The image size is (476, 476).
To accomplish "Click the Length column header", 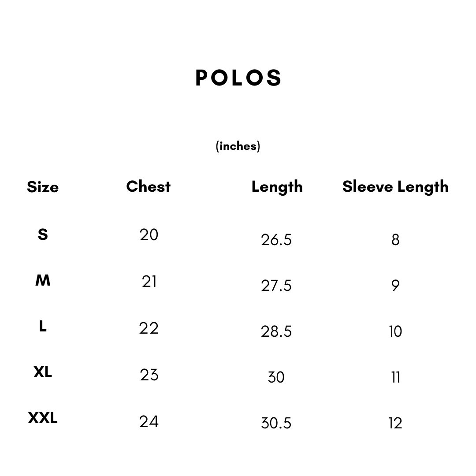I will [277, 187].
